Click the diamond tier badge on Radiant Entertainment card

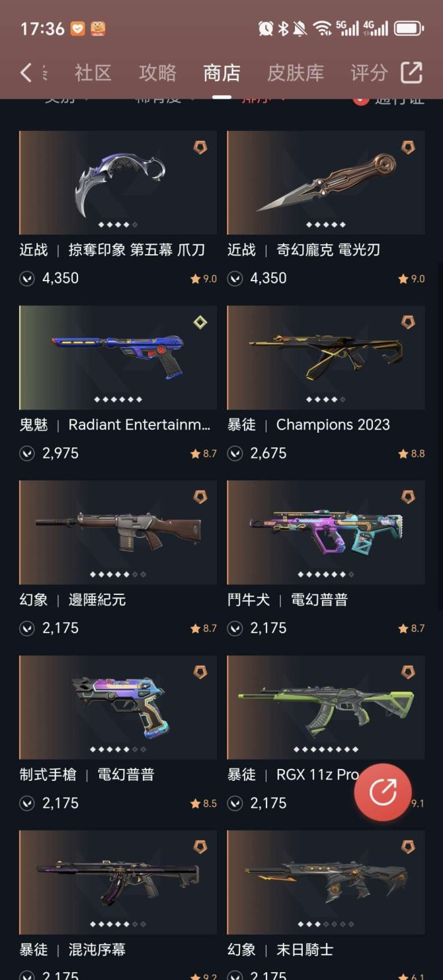pos(200,322)
